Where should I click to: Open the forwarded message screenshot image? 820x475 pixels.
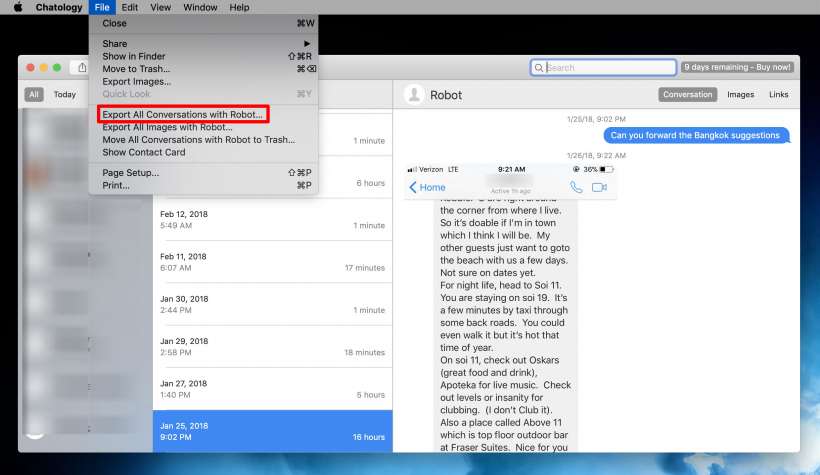pyautogui.click(x=510, y=308)
